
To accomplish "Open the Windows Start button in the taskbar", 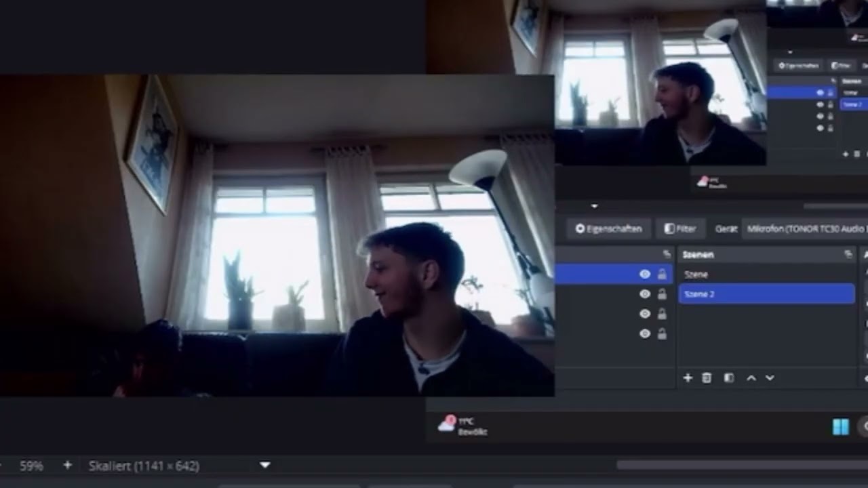I will tap(841, 426).
